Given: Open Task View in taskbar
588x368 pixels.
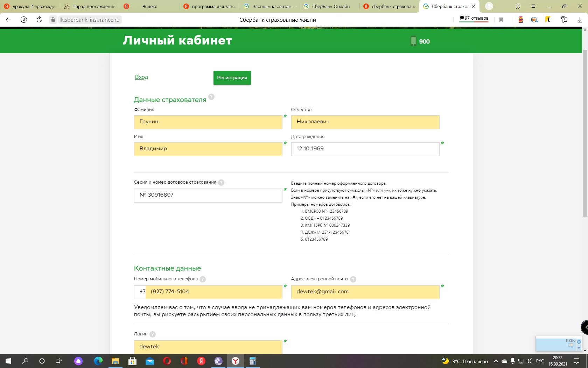Looking at the screenshot, I should coord(59,361).
